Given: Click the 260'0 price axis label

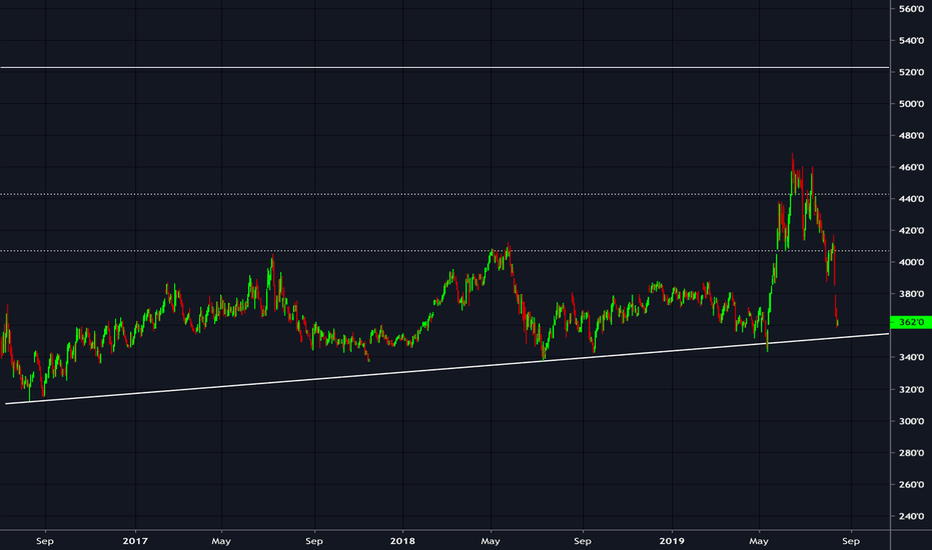Looking at the screenshot, I should tap(912, 485).
